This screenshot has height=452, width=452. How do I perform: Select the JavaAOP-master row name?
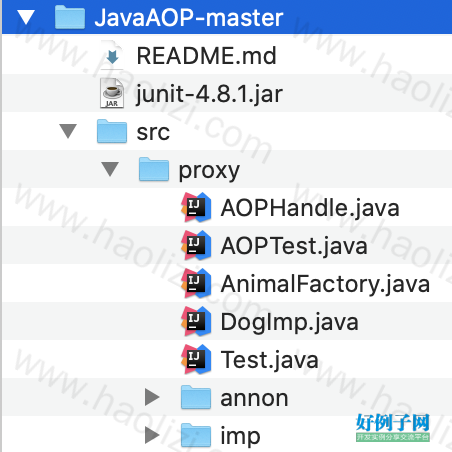tap(189, 18)
